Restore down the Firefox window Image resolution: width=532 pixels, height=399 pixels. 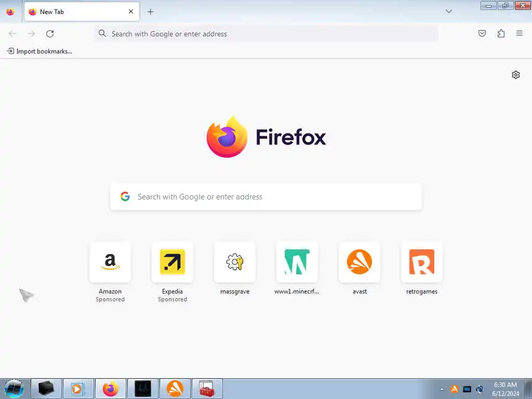505,5
